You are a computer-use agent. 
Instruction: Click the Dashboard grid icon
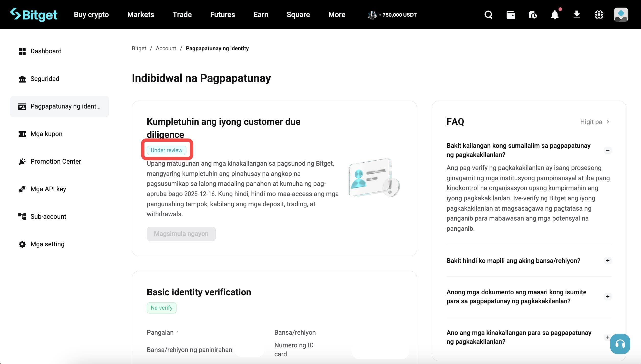pyautogui.click(x=22, y=51)
